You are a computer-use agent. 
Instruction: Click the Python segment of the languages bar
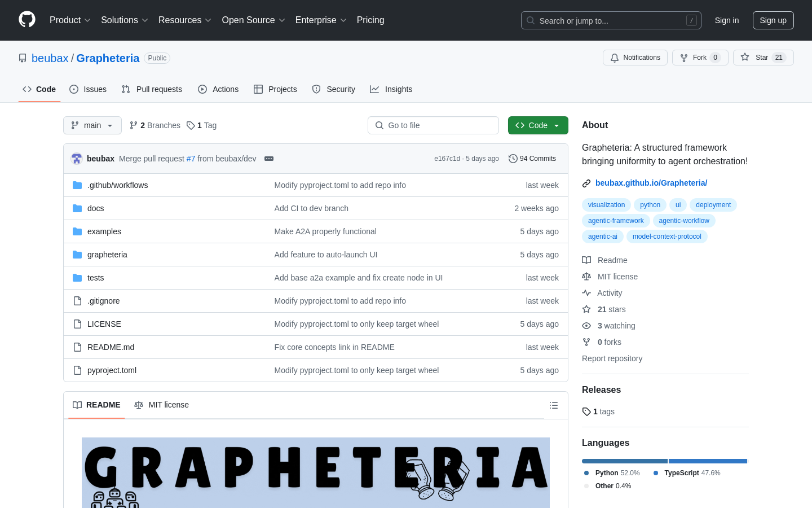(625, 461)
